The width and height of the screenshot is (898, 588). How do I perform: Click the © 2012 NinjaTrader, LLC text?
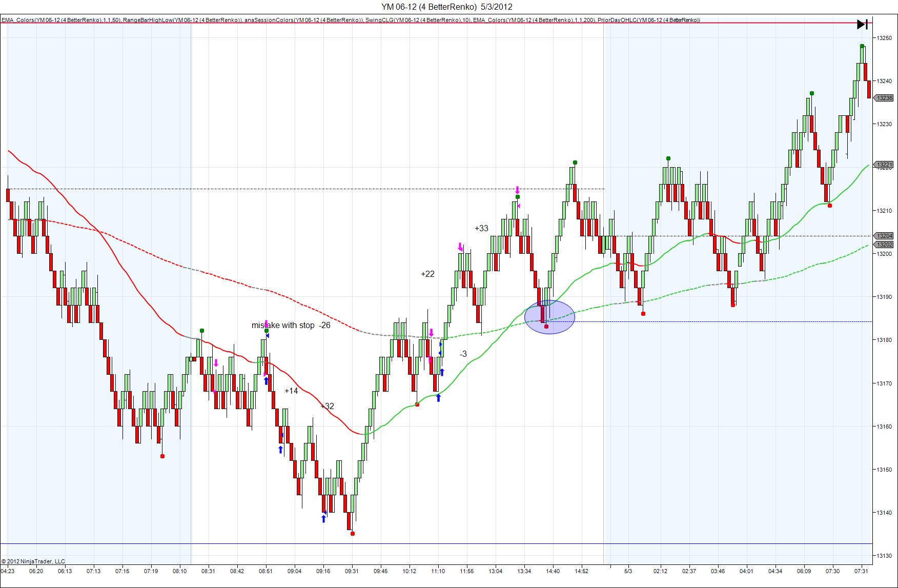[33, 561]
